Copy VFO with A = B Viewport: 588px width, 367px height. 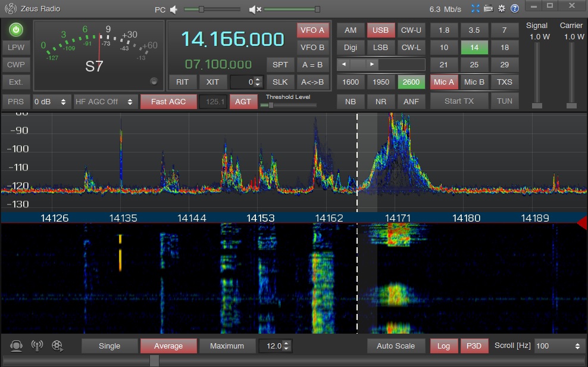point(312,64)
